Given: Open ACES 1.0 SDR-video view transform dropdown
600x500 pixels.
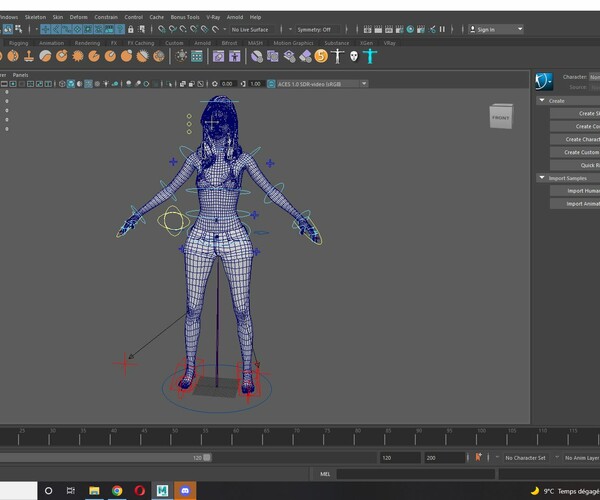Looking at the screenshot, I should pos(321,84).
